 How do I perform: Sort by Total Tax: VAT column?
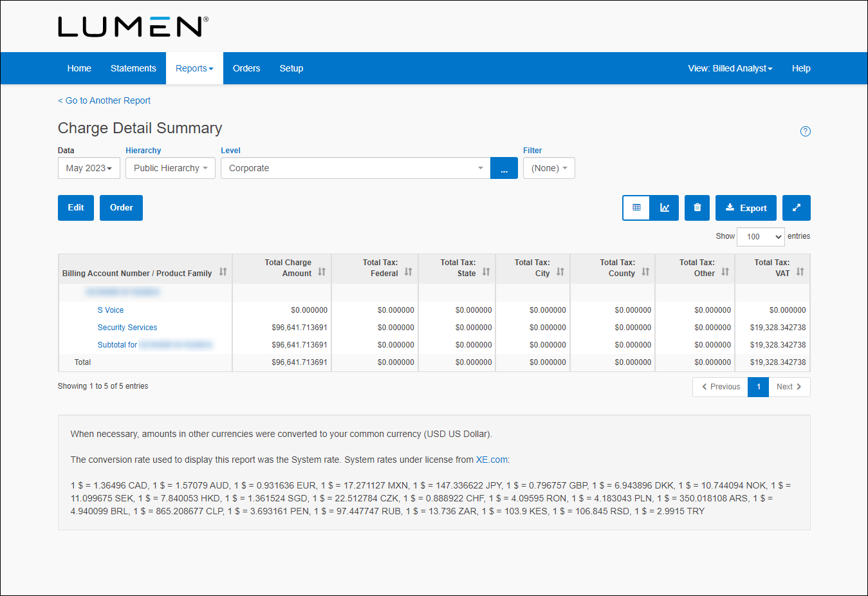pos(800,272)
